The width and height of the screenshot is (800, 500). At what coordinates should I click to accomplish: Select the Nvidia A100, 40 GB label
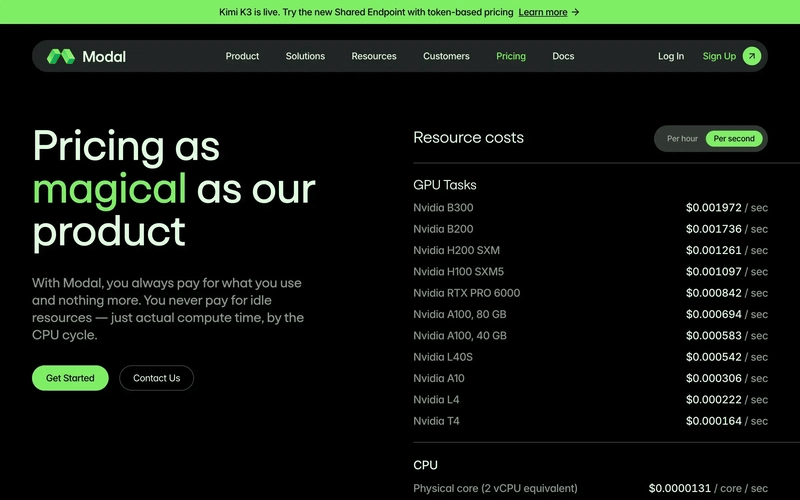[x=460, y=336]
